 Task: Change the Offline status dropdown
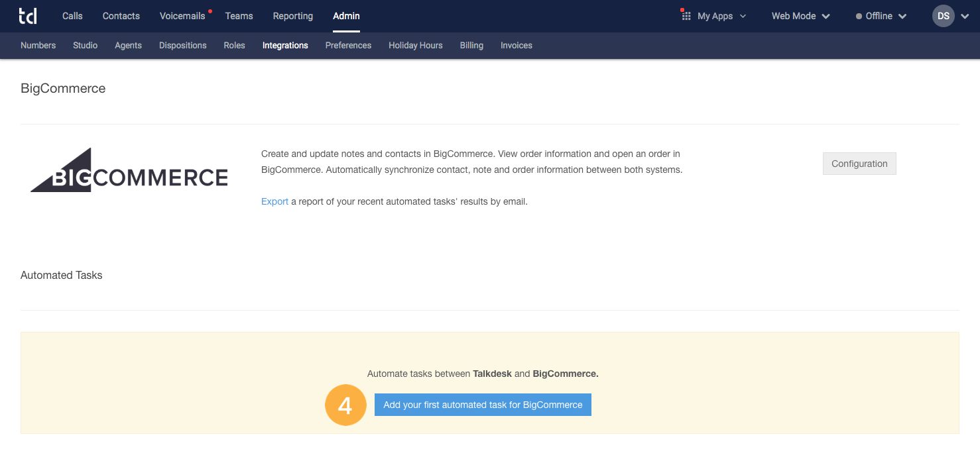881,16
